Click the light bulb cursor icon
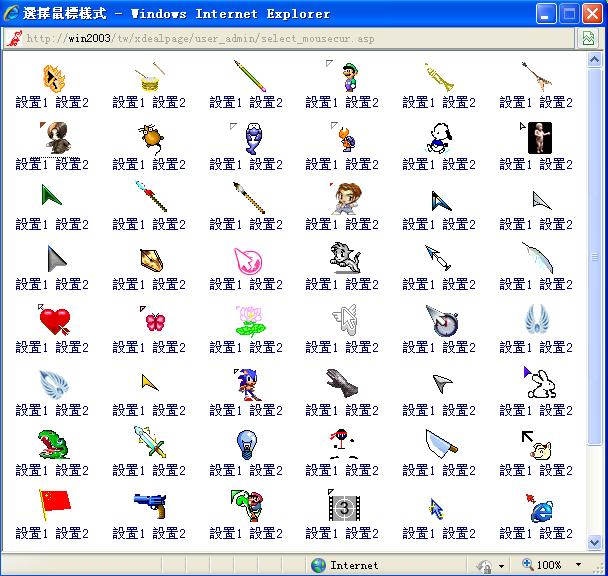This screenshot has width=608, height=576. [x=246, y=444]
